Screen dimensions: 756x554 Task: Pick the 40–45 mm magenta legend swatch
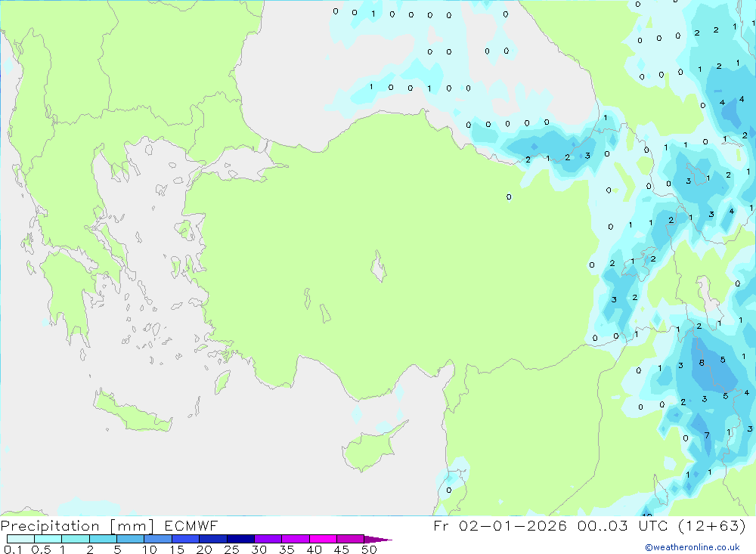coord(323,539)
